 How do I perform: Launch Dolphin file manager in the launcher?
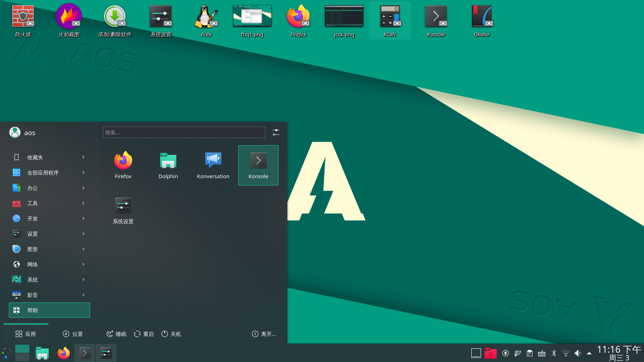[168, 165]
